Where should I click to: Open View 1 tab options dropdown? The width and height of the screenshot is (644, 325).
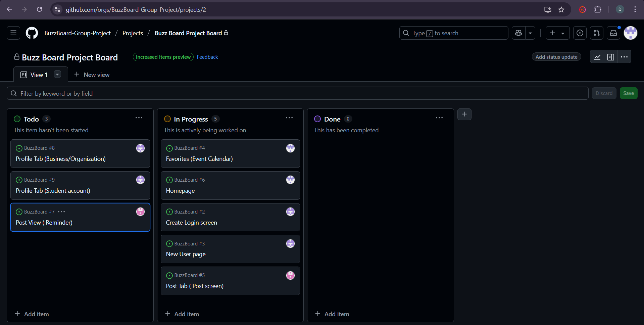pyautogui.click(x=57, y=74)
